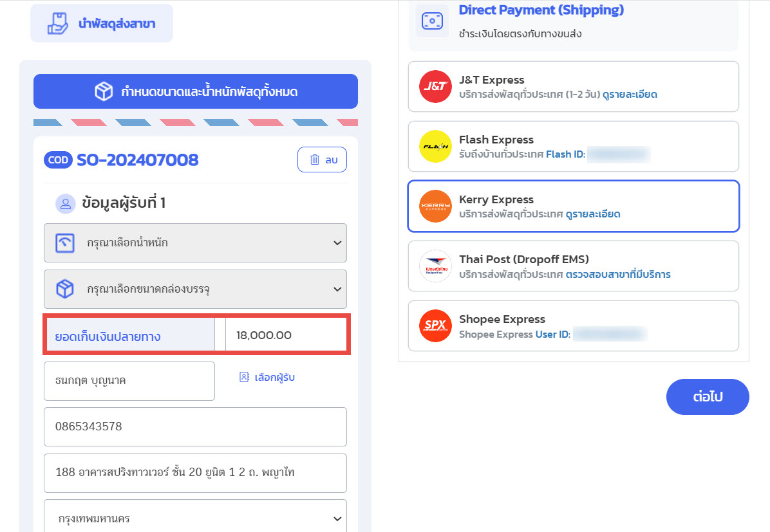
Task: Click the Direct Payment cash icon
Action: click(432, 21)
